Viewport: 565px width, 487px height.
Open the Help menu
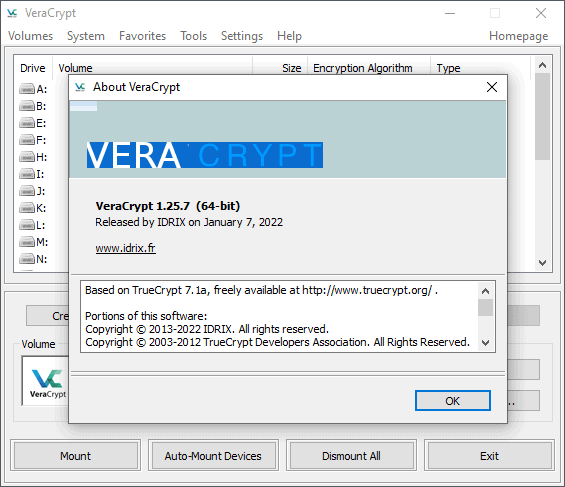tap(289, 36)
